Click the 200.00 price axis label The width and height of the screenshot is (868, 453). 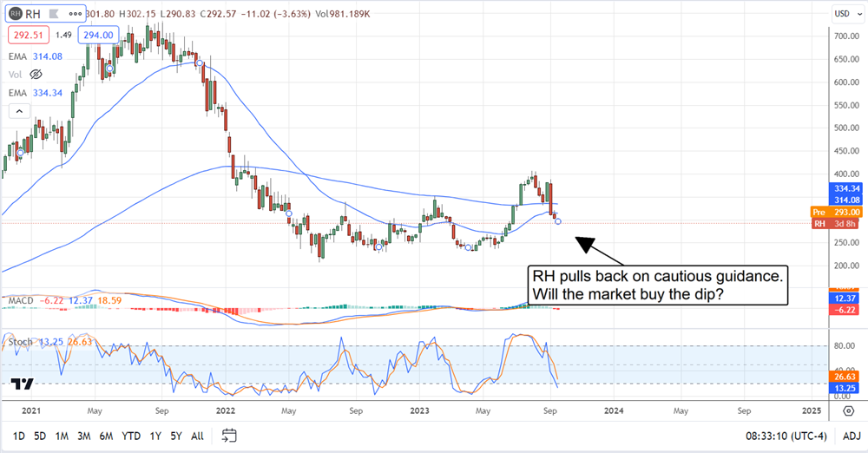click(846, 266)
